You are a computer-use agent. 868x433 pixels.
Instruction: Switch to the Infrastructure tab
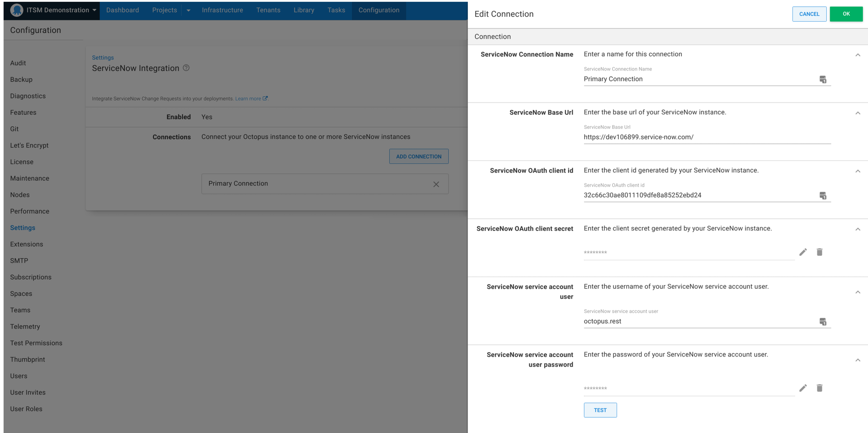(x=222, y=9)
